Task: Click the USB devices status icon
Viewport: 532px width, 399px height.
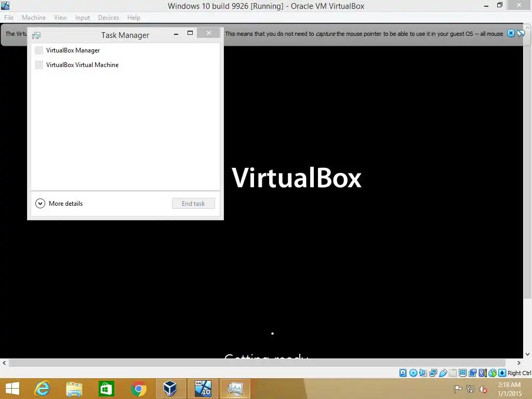Action: [x=443, y=373]
